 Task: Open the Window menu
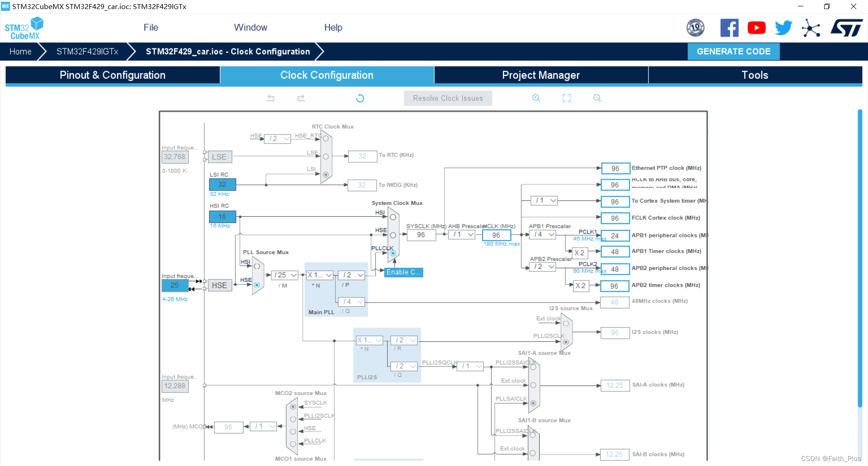point(250,28)
